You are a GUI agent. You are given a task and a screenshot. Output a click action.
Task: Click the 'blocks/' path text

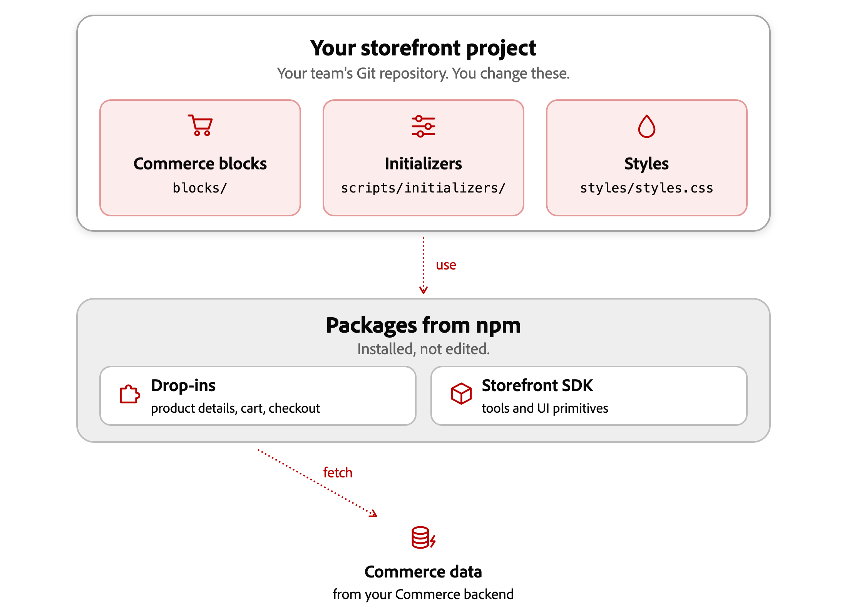coord(200,188)
